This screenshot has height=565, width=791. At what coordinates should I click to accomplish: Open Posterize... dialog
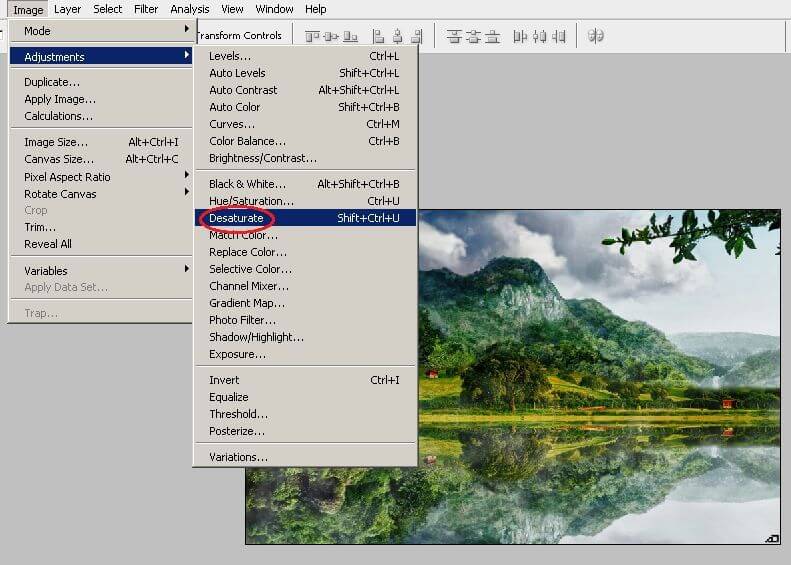306,431
